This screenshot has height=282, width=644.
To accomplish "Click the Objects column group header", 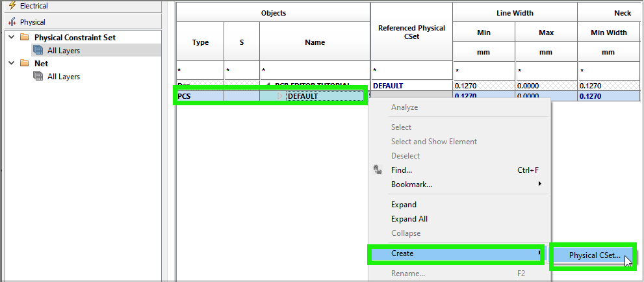I will (x=274, y=13).
